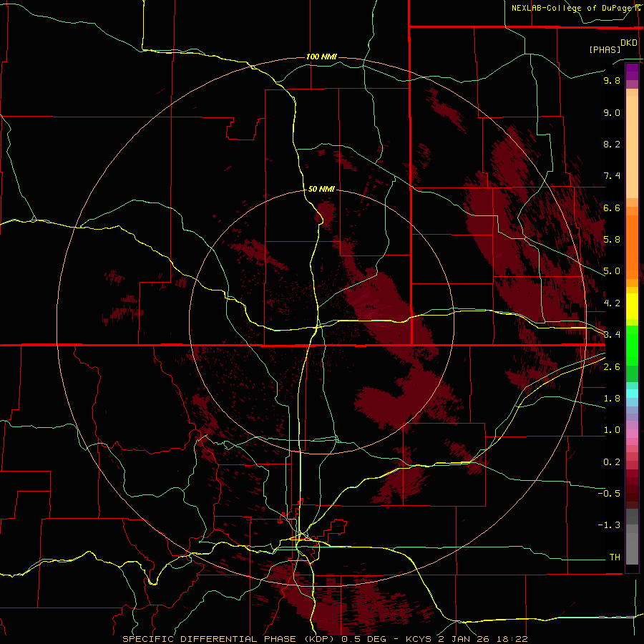Pick the bright green band of the color scale

(x=632, y=346)
